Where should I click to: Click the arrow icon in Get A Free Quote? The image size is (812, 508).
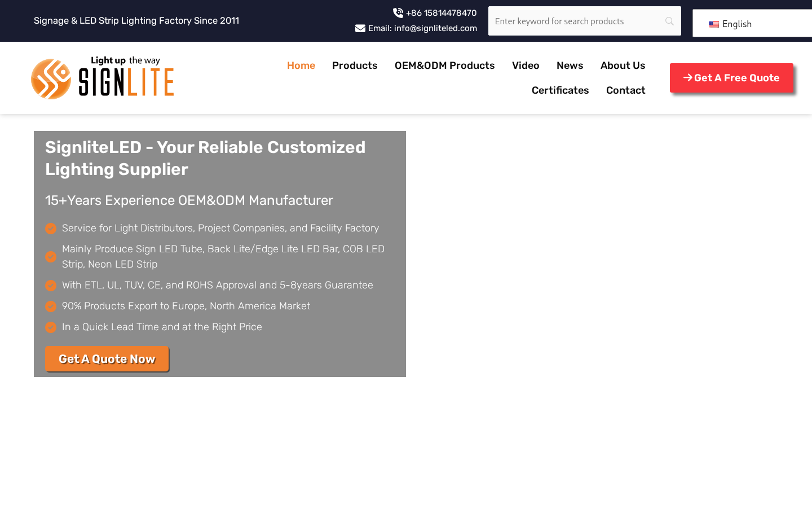pyautogui.click(x=687, y=78)
